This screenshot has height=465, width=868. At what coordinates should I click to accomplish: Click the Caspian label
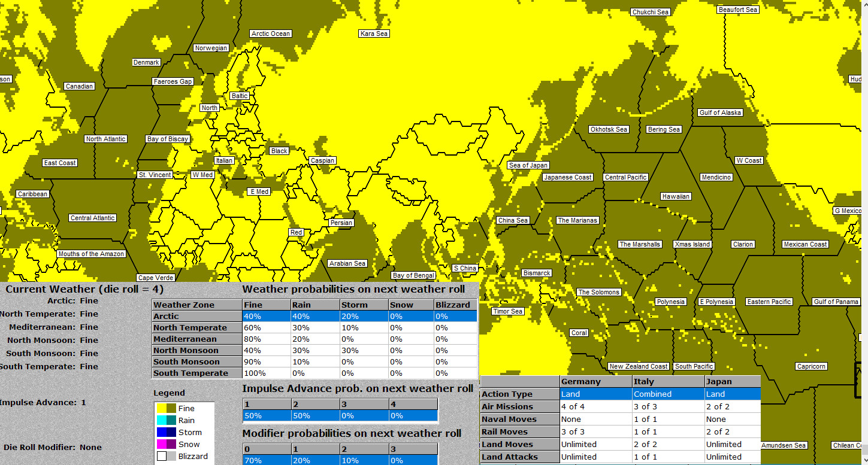322,160
